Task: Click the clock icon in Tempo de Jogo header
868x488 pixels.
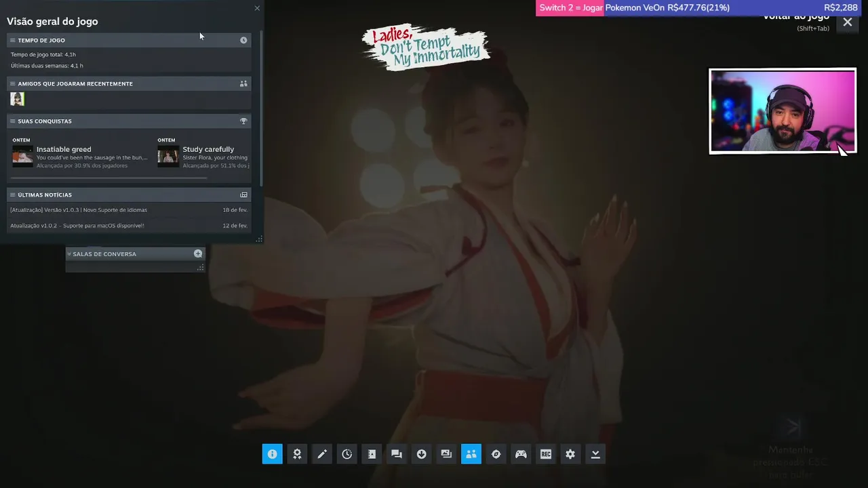Action: coord(243,40)
